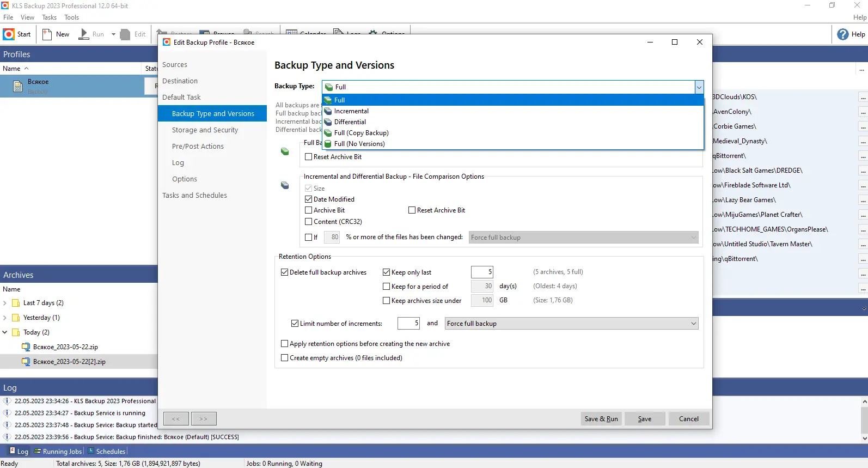Screen dimensions: 868x468
Task: Enable Apply retention options before creating archive
Action: 284,344
